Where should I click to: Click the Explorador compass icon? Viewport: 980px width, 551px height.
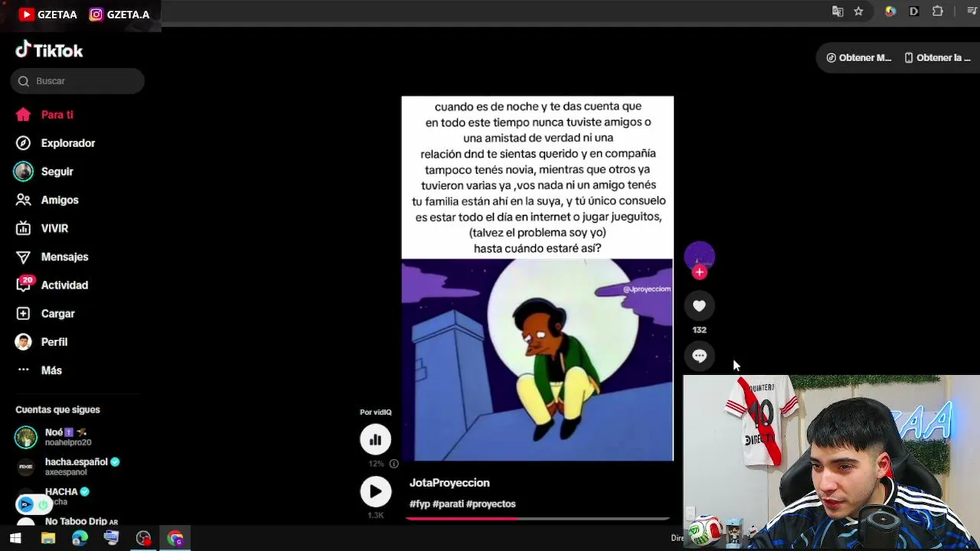pyautogui.click(x=24, y=143)
